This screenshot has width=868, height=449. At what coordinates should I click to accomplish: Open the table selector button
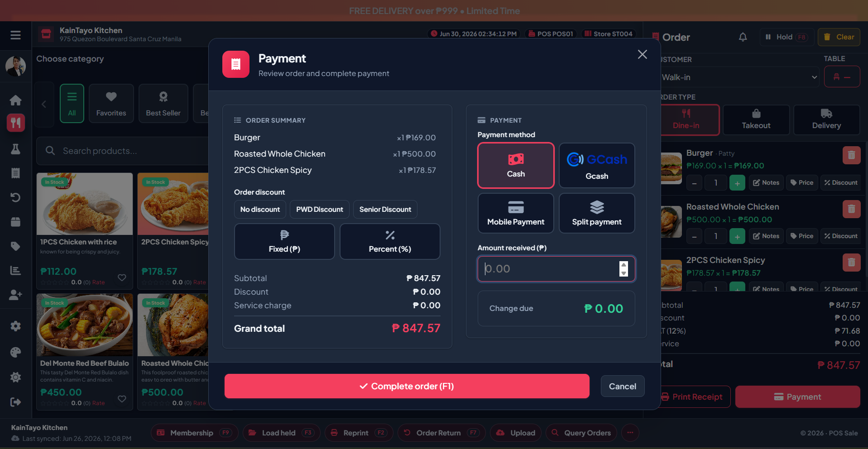842,77
